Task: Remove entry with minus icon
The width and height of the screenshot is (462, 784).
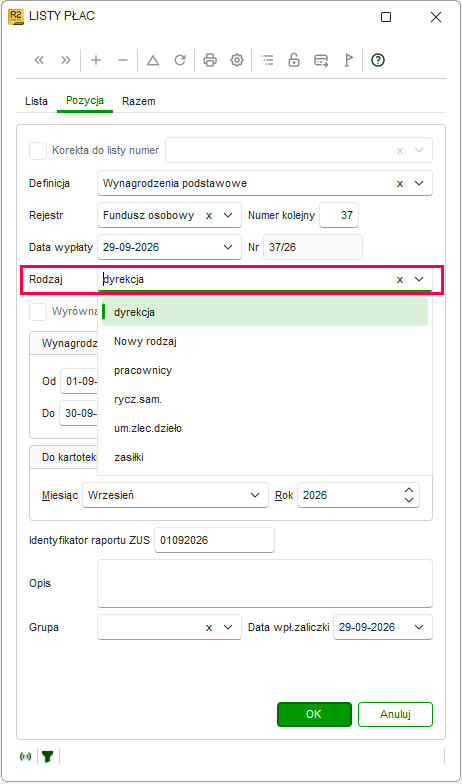Action: click(x=122, y=60)
